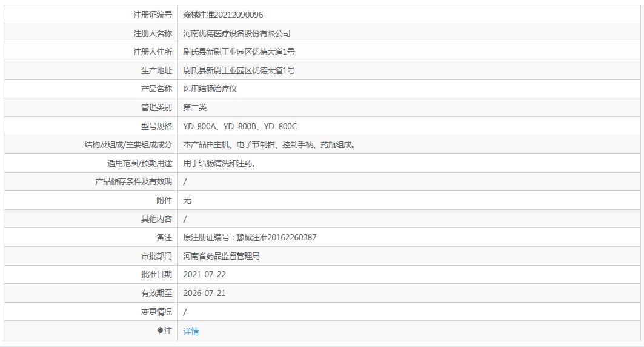Screen dimensions: 644x347
Task: Click the 产品储存条件及有效期 label
Action: pos(133,182)
